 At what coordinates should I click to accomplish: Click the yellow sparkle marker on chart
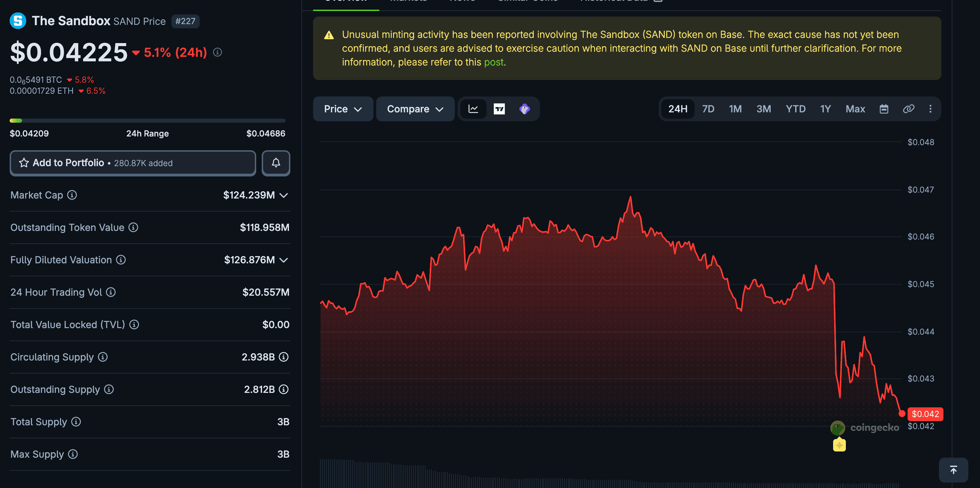(839, 445)
